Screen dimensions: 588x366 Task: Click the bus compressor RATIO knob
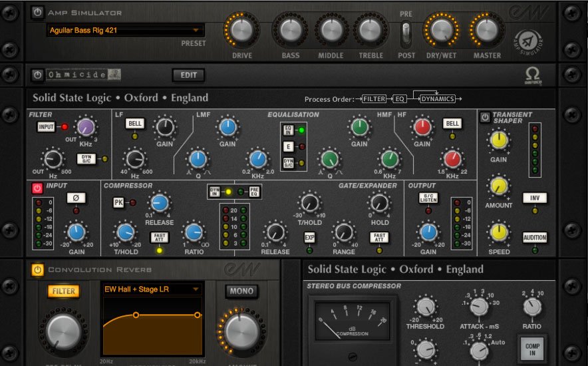pos(532,307)
